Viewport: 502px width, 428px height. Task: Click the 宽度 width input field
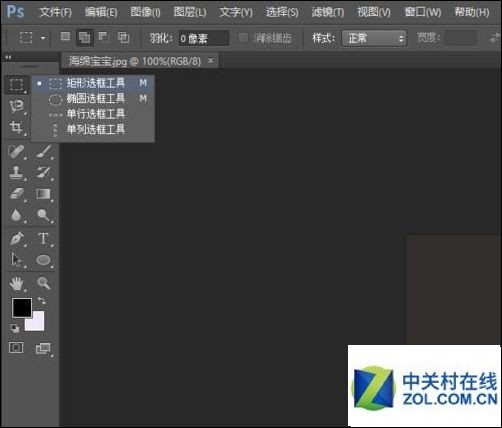tap(461, 38)
